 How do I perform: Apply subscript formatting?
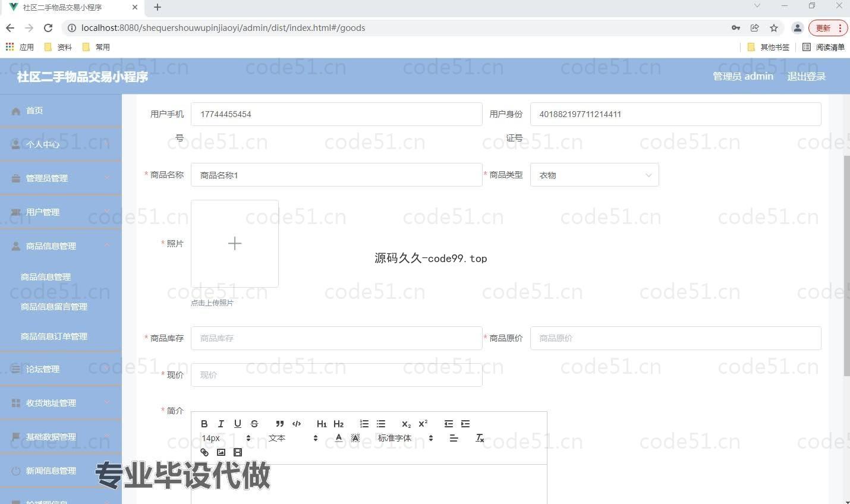click(406, 424)
